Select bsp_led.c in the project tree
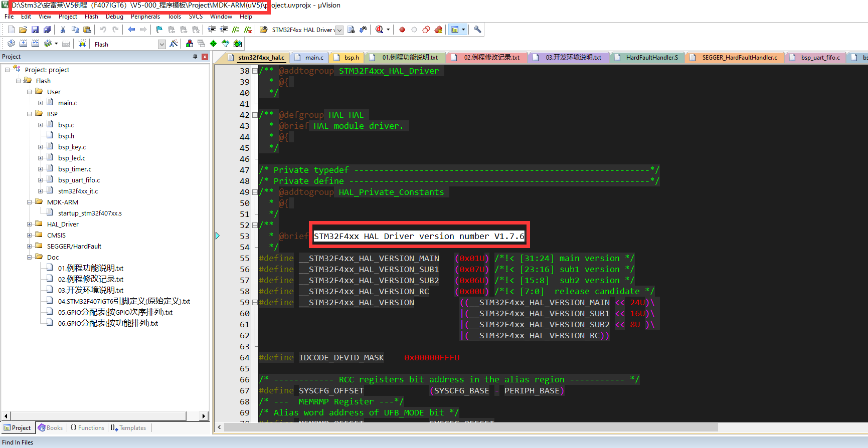 coord(72,158)
